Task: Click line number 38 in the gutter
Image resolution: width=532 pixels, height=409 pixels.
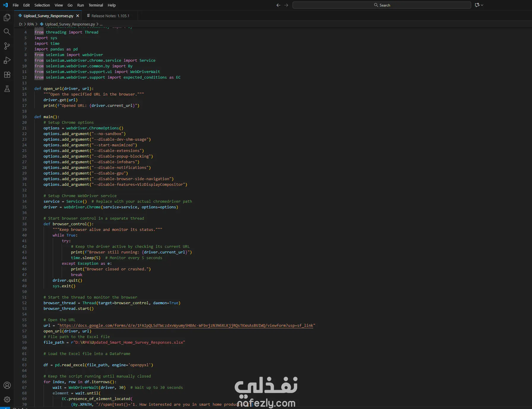Action: (24, 224)
